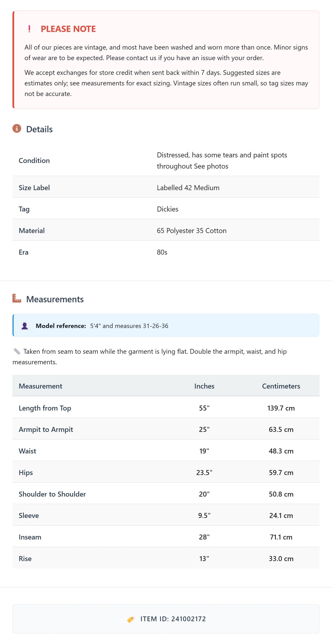
Task: Click the 139.7 cm length value
Action: (281, 408)
